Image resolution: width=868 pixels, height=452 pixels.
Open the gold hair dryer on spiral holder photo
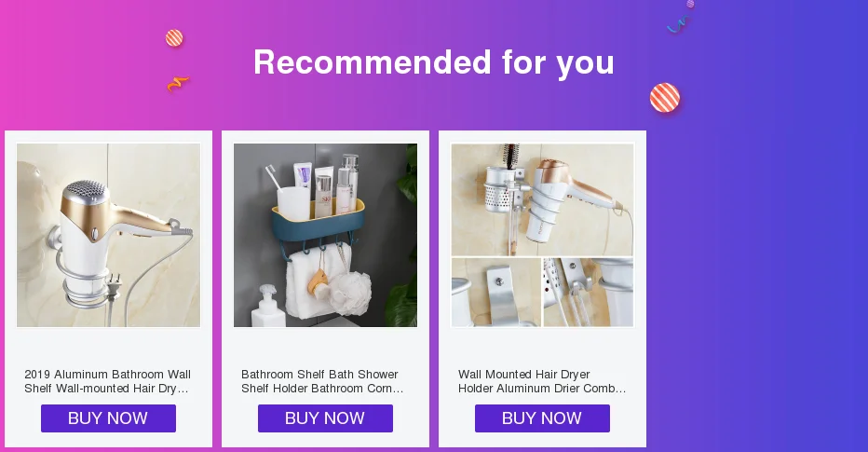[x=108, y=235]
